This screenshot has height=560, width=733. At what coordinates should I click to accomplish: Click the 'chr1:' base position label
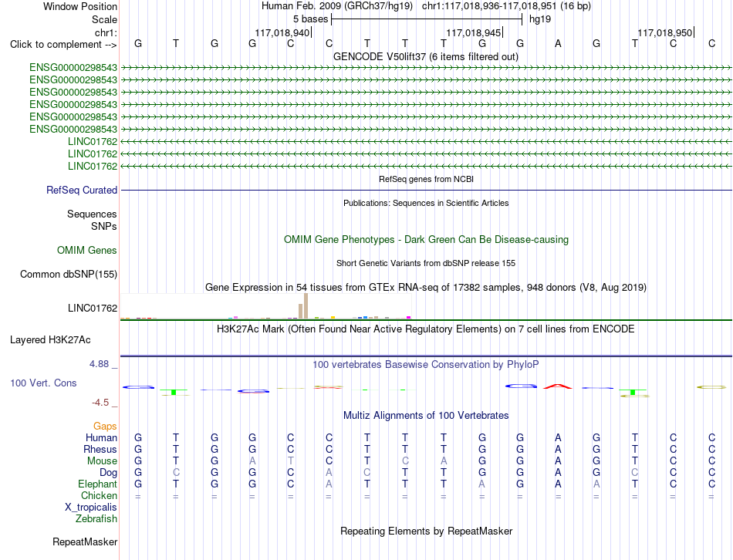(x=106, y=32)
